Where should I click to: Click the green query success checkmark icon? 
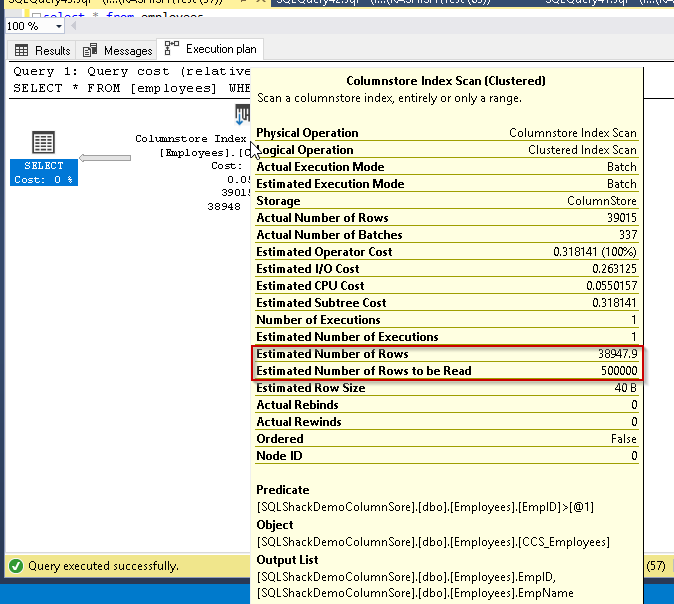tap(14, 566)
